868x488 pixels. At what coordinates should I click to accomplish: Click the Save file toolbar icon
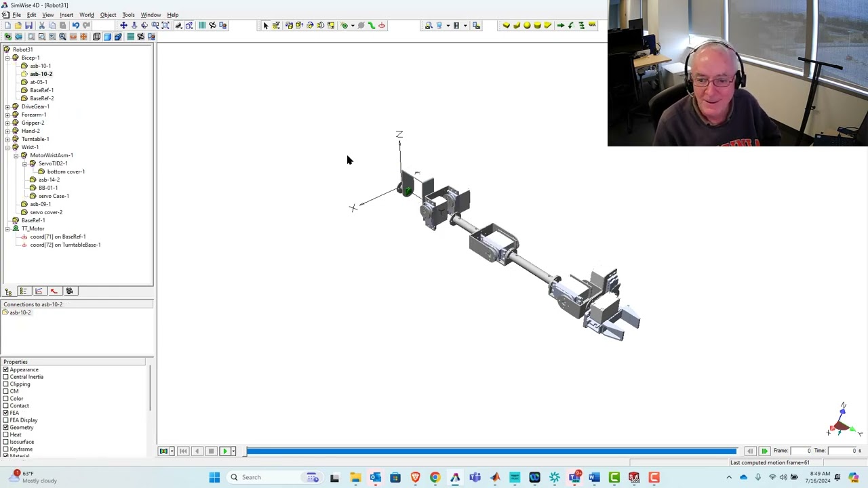28,25
